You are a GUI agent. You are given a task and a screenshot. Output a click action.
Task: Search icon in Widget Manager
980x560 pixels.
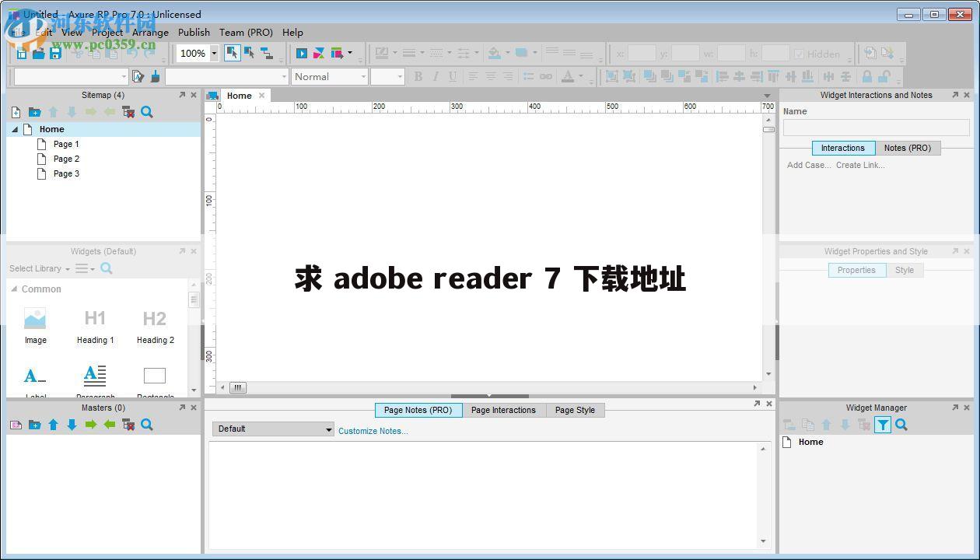[901, 425]
